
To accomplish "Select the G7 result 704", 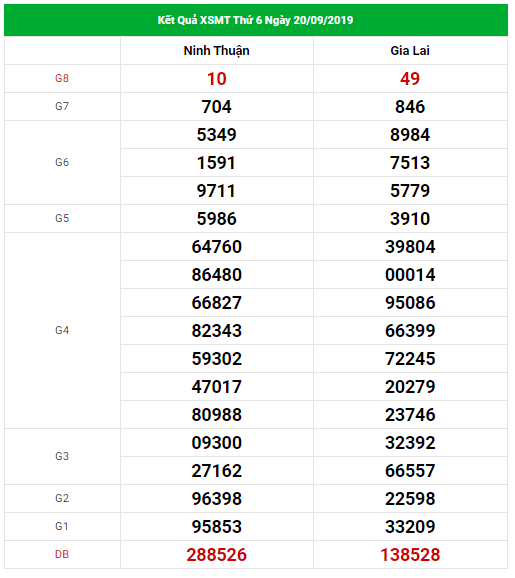I will (x=217, y=107).
